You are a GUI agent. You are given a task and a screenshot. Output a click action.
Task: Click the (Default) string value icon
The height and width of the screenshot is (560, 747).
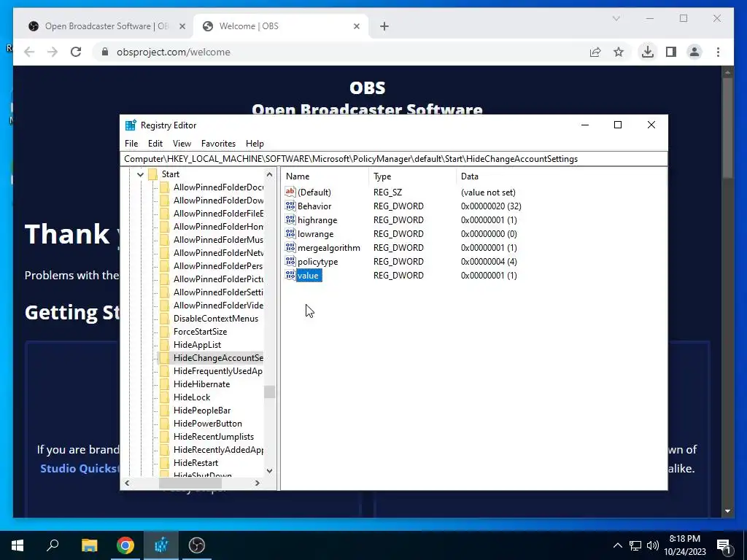coord(290,192)
